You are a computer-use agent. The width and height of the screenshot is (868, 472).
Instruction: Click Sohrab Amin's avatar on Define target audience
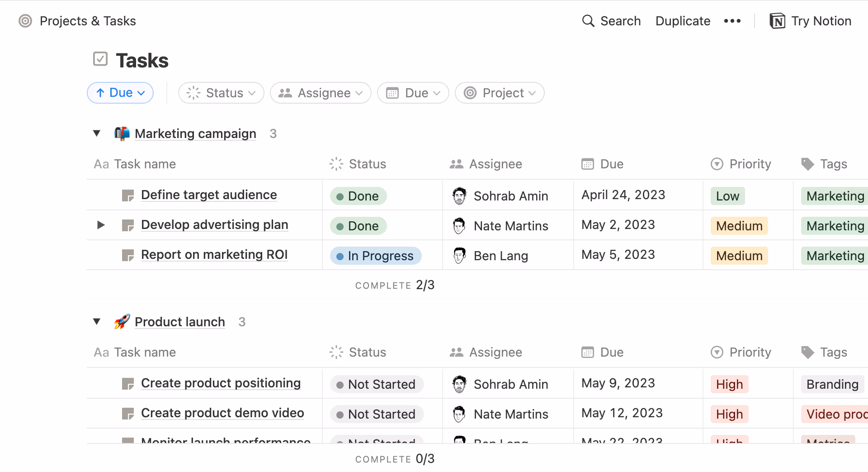click(x=460, y=195)
